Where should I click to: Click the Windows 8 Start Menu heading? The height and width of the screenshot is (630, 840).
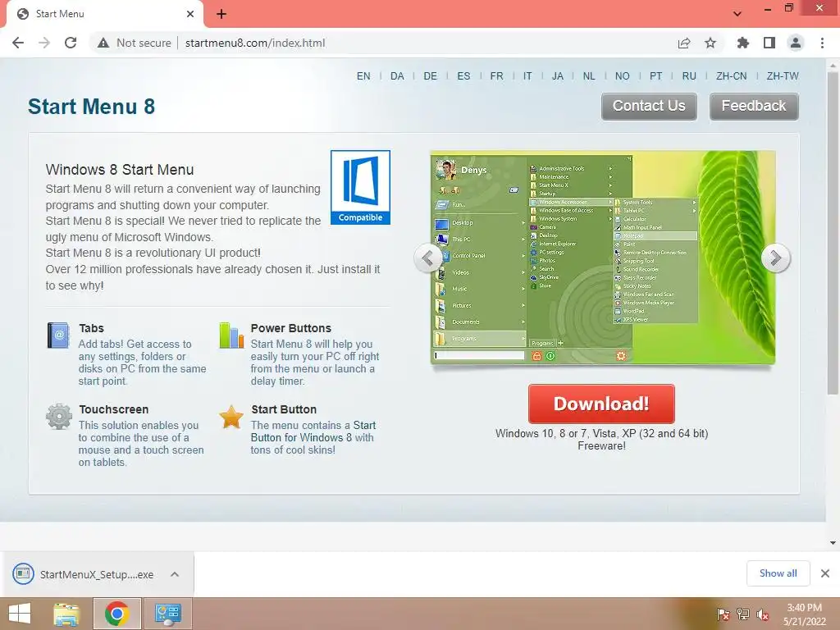pyautogui.click(x=120, y=170)
